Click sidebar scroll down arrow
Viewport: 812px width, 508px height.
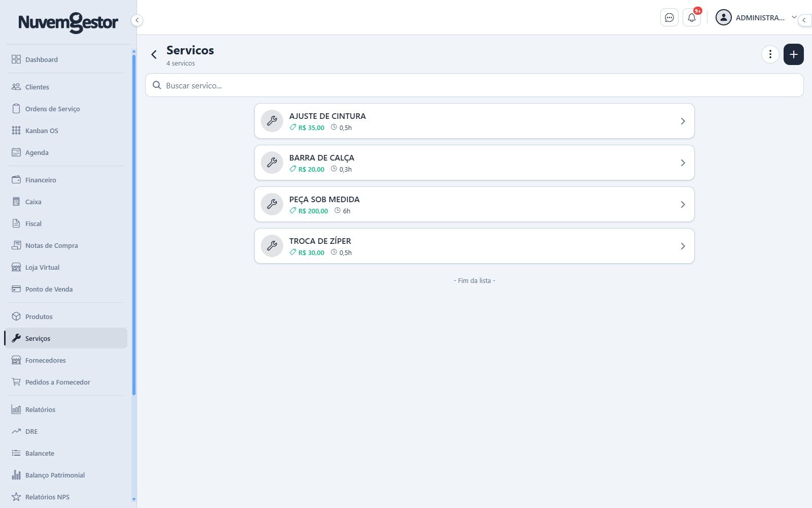click(x=134, y=499)
